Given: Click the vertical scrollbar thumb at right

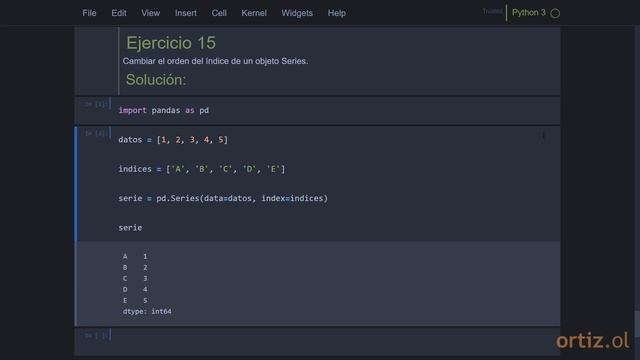Looking at the screenshot, I should [637, 324].
